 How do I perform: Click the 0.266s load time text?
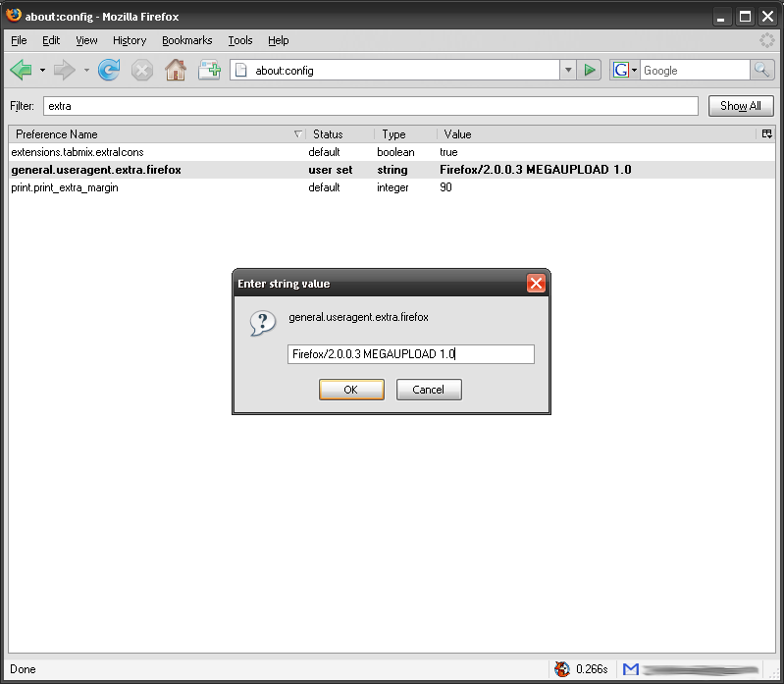[x=592, y=669]
